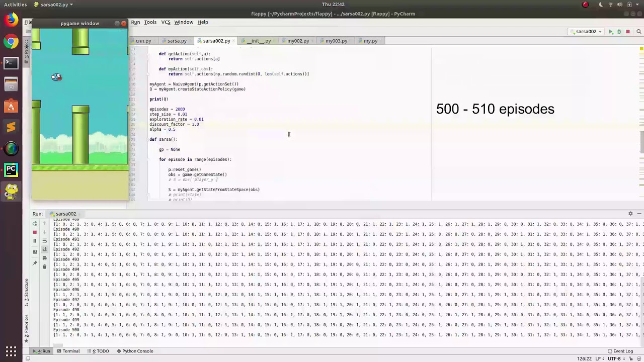644x362 pixels.
Task: Toggle scroll to end of console
Action: tap(44, 249)
